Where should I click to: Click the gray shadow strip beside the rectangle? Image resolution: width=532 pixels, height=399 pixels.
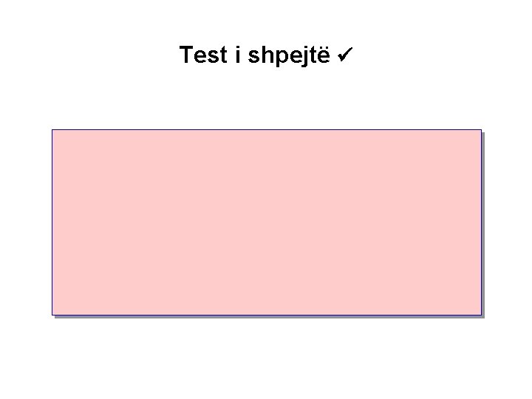483,225
